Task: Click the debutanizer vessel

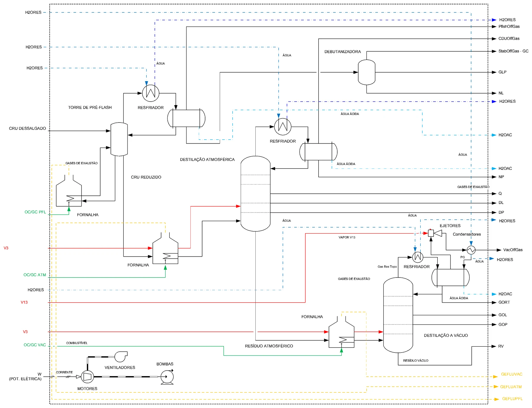Action: (366, 72)
